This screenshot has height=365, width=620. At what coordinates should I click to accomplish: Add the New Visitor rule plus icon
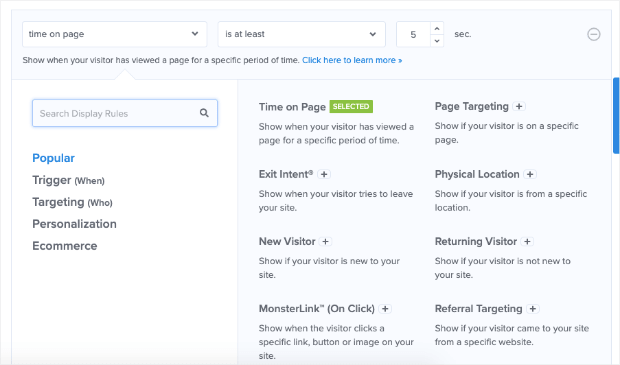pos(325,242)
